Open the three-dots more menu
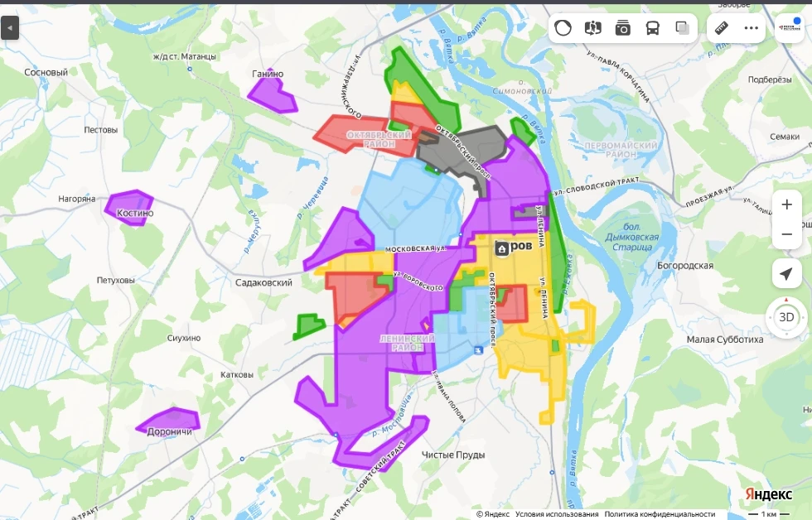 point(751,28)
